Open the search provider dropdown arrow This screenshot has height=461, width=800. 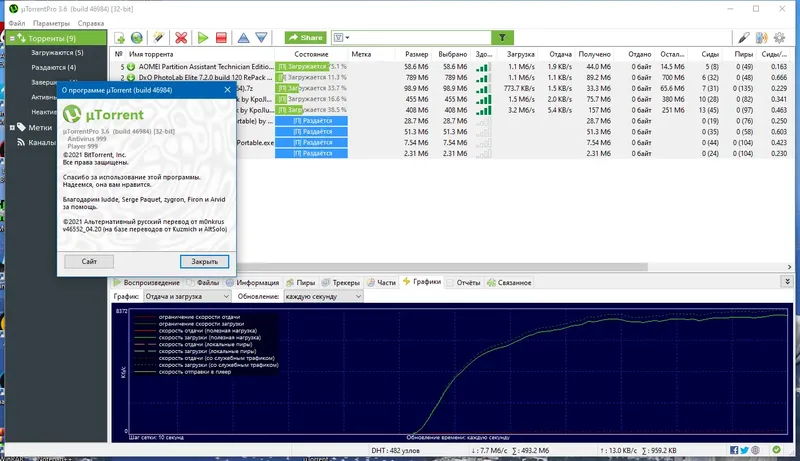pyautogui.click(x=347, y=38)
